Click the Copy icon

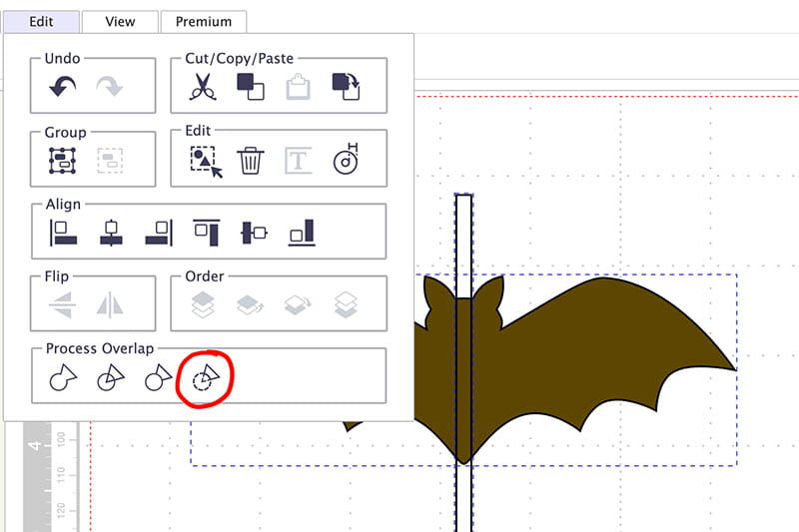(250, 88)
